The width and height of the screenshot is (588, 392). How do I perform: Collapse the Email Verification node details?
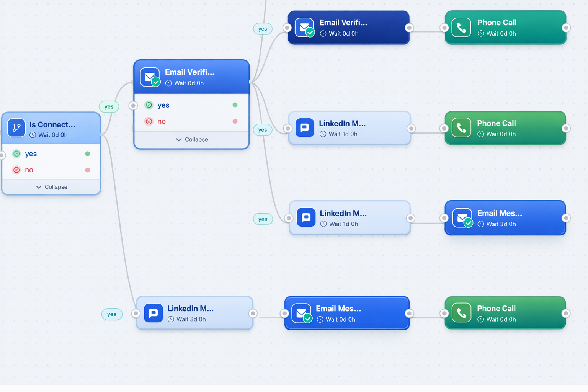(191, 139)
